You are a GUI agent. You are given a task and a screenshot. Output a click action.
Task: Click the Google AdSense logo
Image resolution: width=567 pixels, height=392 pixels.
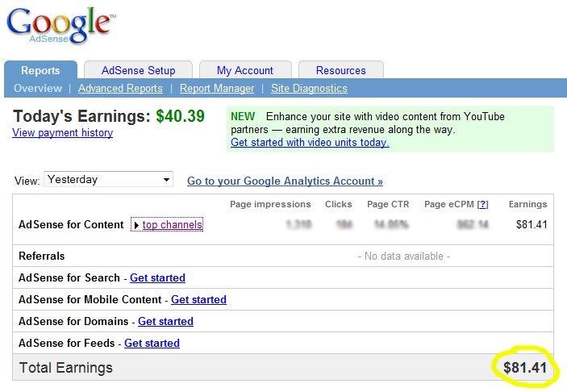tap(60, 26)
